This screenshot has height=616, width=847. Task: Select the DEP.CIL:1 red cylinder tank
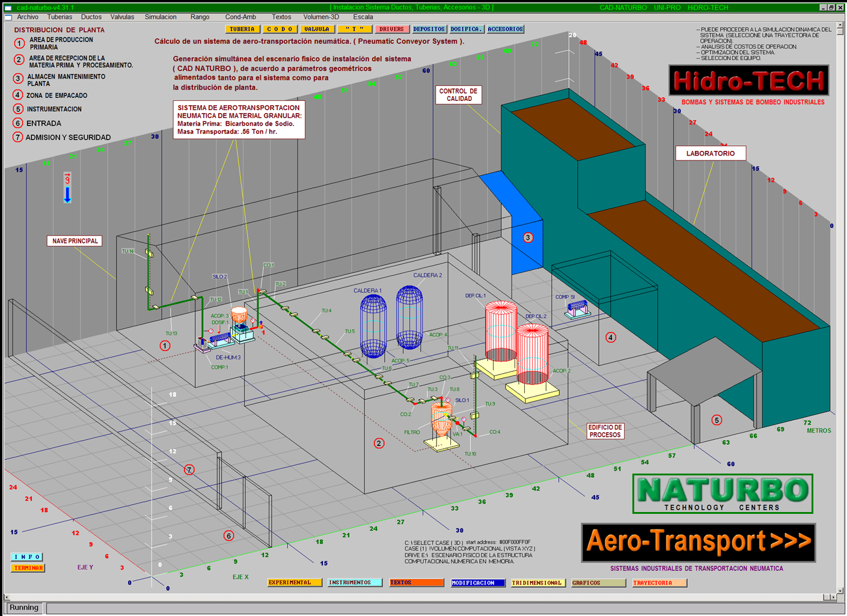click(501, 332)
